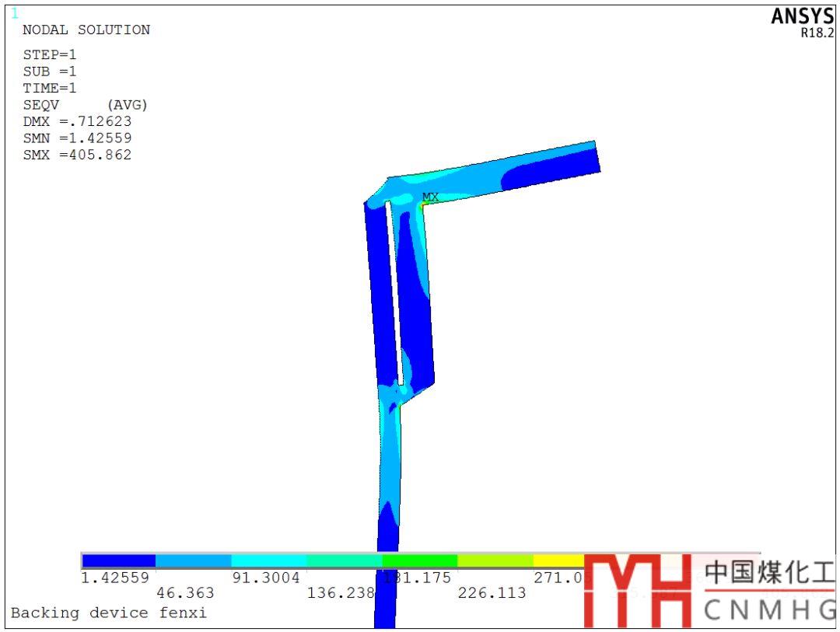This screenshot has height=632, width=840.
Task: Click the ANSYS logo text
Action: point(803,16)
